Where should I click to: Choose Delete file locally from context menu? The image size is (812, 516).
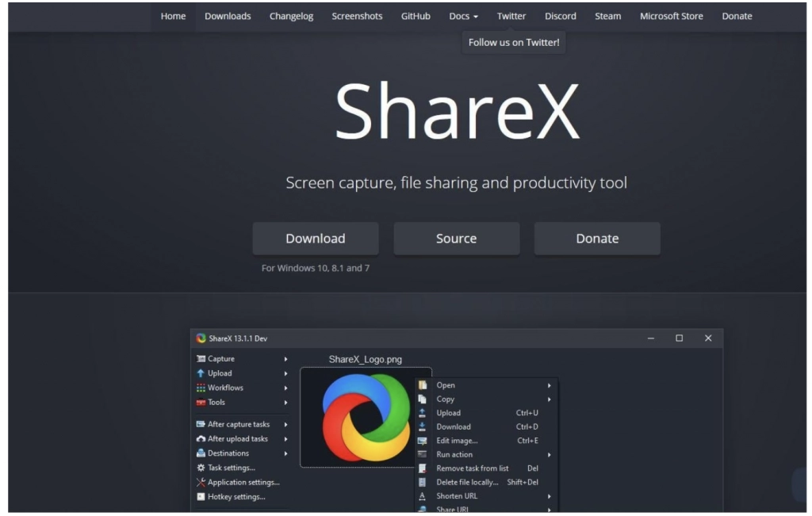tap(467, 482)
